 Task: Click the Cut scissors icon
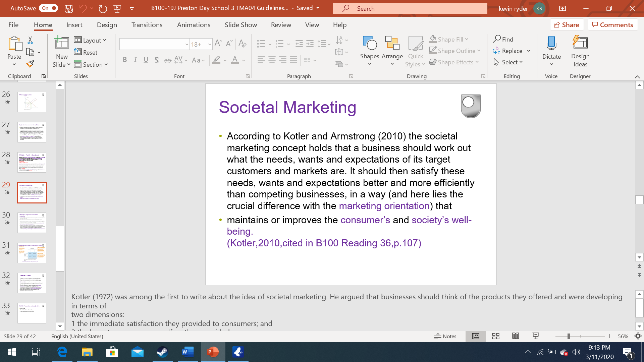(30, 40)
